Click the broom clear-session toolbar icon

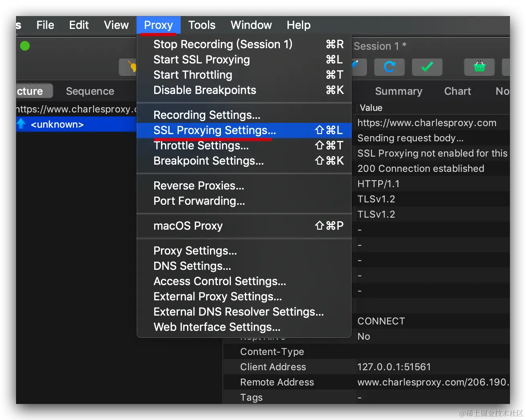128,67
